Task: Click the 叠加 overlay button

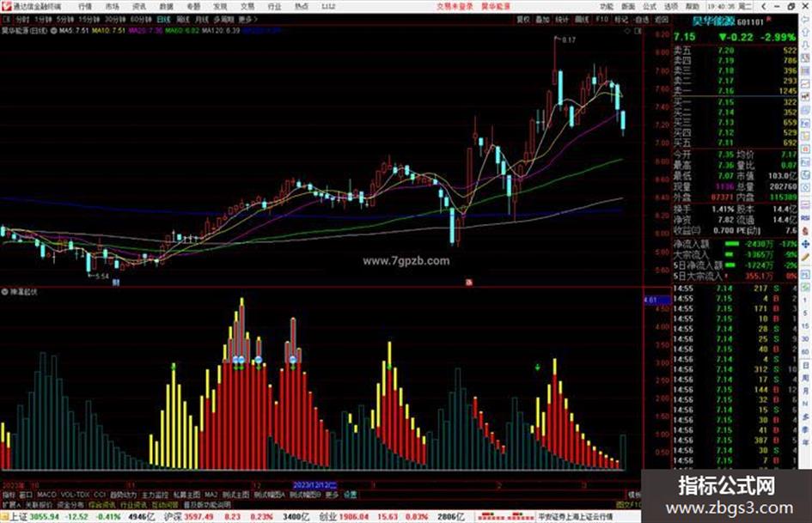Action: tap(542, 19)
